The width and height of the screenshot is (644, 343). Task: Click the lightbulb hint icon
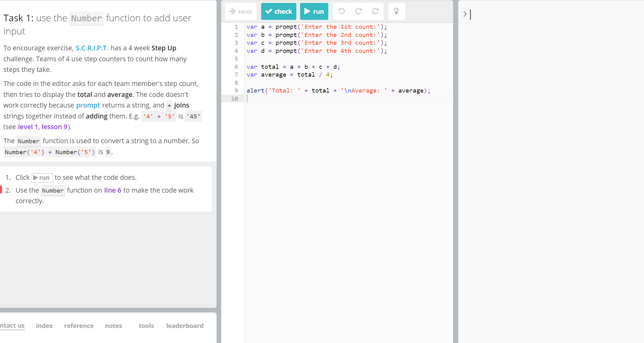click(x=396, y=12)
